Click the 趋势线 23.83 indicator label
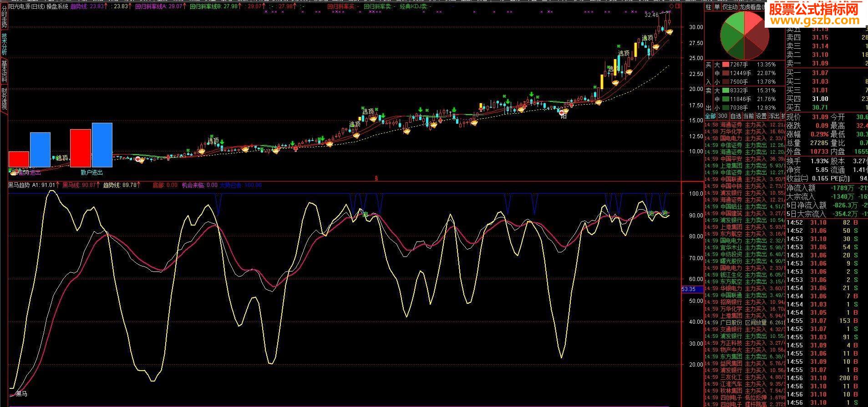This screenshot has width=868, height=407. click(x=89, y=7)
